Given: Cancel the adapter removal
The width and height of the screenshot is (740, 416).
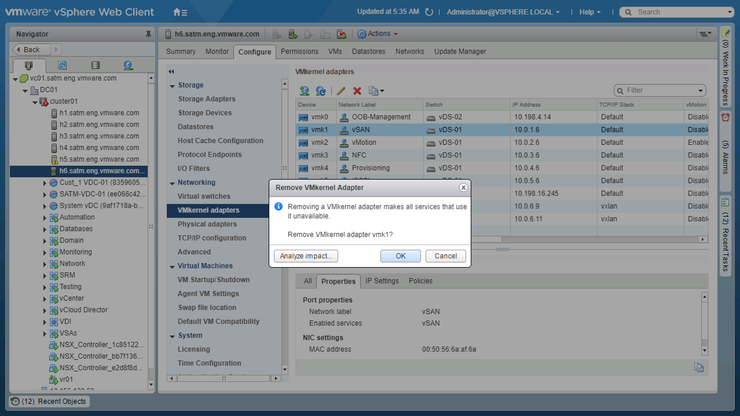Looking at the screenshot, I should tap(446, 256).
